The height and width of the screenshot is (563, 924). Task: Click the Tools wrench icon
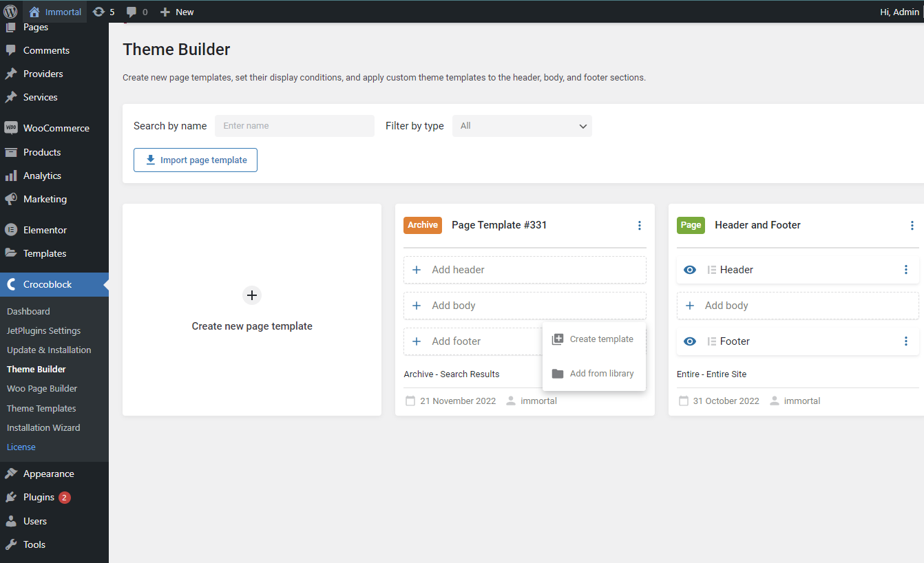point(11,544)
